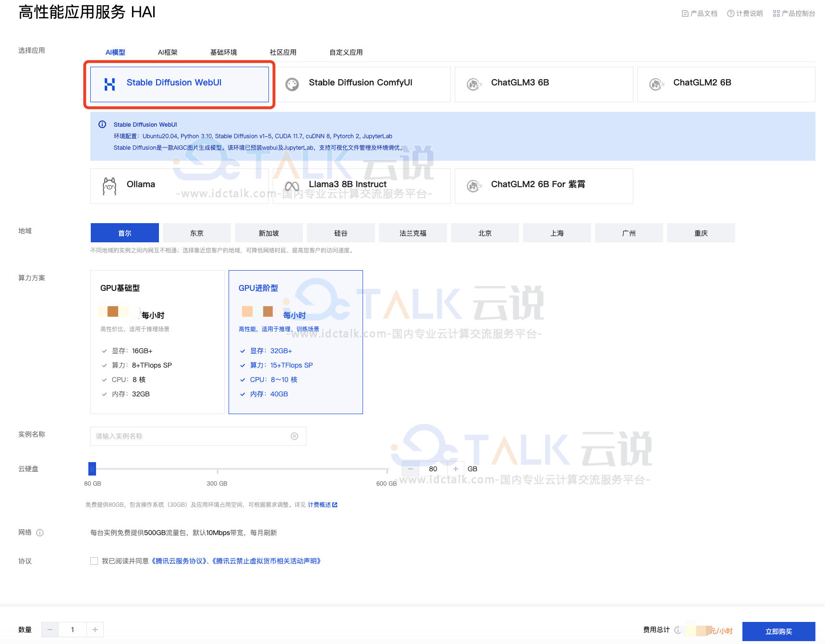
Task: Click the 实例名称 input field
Action: pyautogui.click(x=198, y=436)
